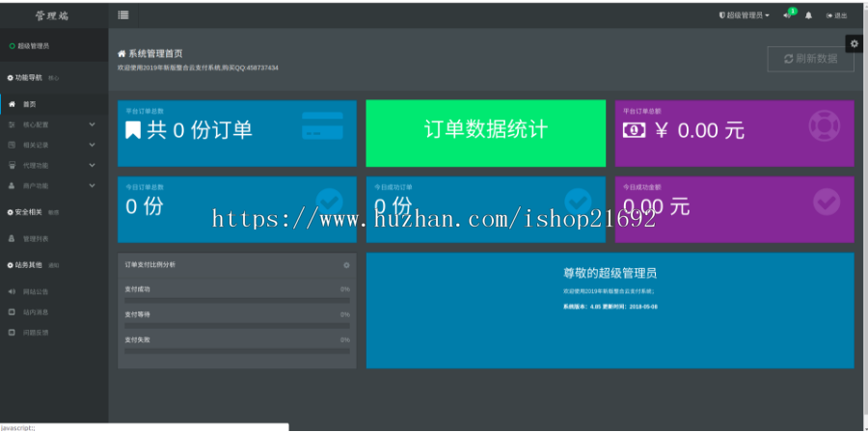This screenshot has height=432, width=868.
Task: Toggle the sidebar menu list icon
Action: tap(123, 15)
